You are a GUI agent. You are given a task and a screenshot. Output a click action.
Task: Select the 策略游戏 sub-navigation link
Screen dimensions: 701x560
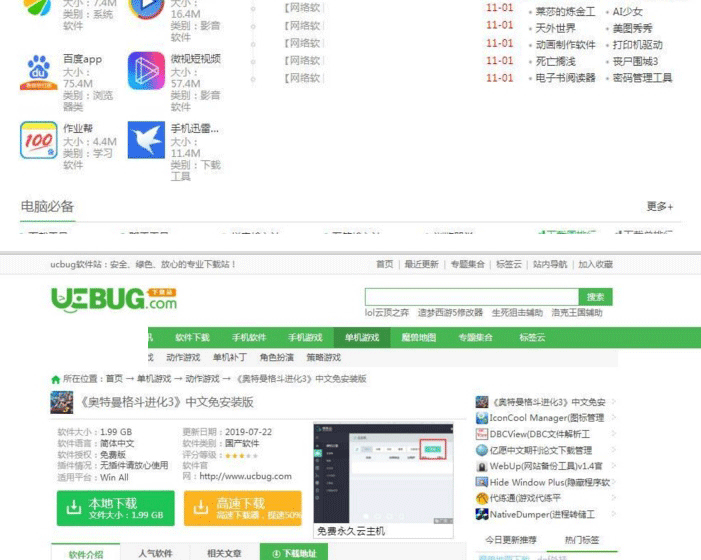tap(323, 358)
